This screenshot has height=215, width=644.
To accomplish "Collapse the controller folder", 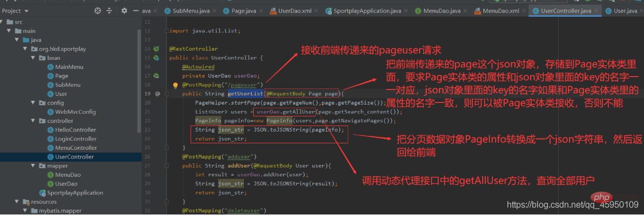I will (33, 121).
